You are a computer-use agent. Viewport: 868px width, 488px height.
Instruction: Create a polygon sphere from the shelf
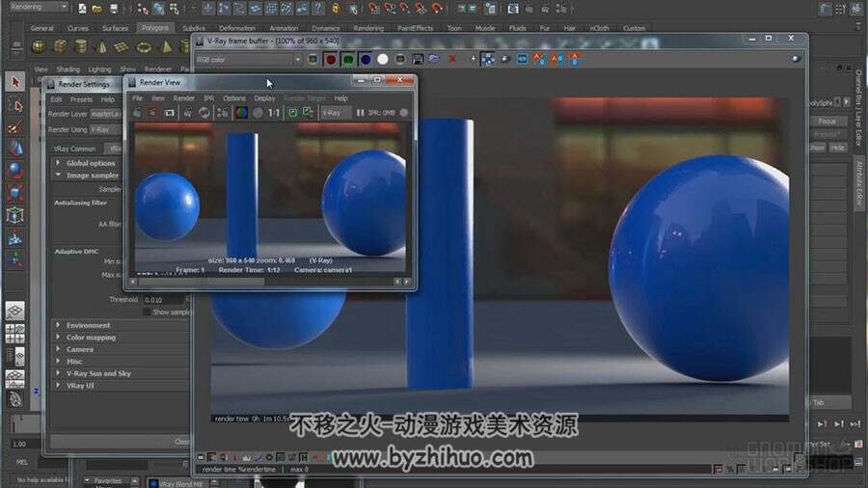[x=39, y=46]
